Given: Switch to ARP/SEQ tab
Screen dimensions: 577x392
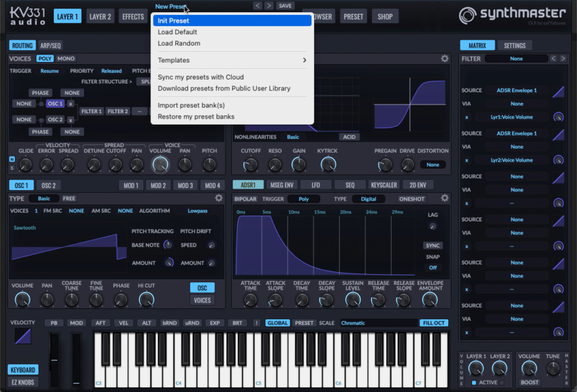Looking at the screenshot, I should pos(51,46).
